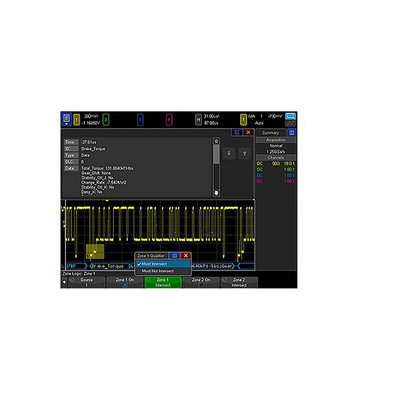Screen dimensions: 400x400
Task: Click the Type field label
Action: click(x=71, y=155)
